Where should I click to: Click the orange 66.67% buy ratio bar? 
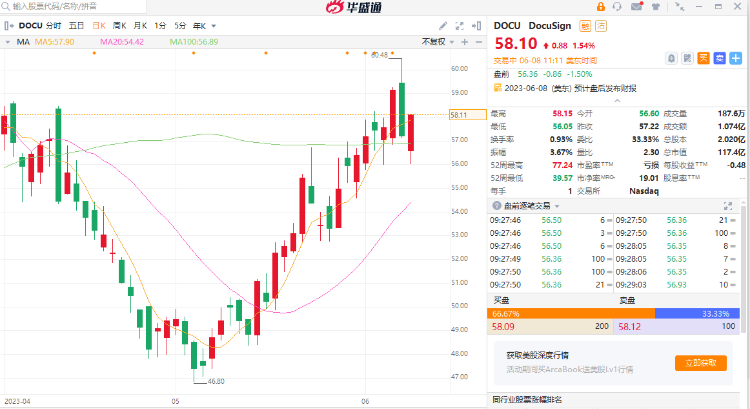pyautogui.click(x=571, y=314)
